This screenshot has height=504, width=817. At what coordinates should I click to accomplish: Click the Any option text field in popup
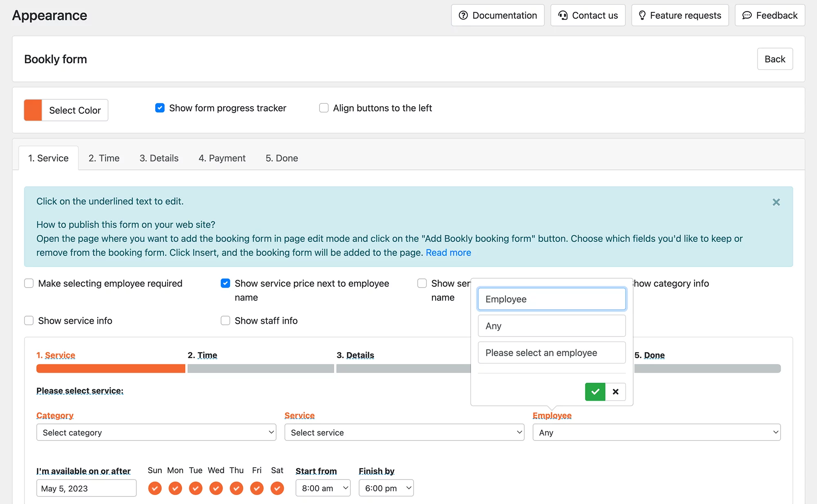click(x=551, y=326)
